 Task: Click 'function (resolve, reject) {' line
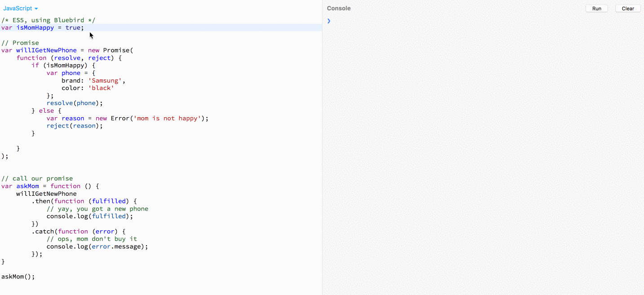(69, 58)
